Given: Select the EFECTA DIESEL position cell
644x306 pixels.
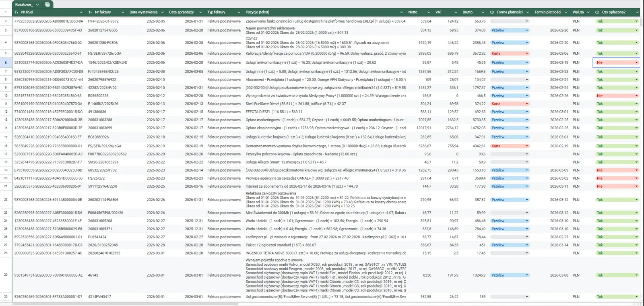Looking at the screenshot, I should tap(325, 112).
